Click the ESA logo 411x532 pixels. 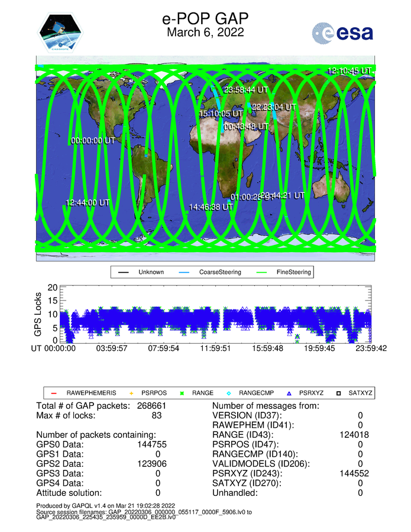coord(343,33)
